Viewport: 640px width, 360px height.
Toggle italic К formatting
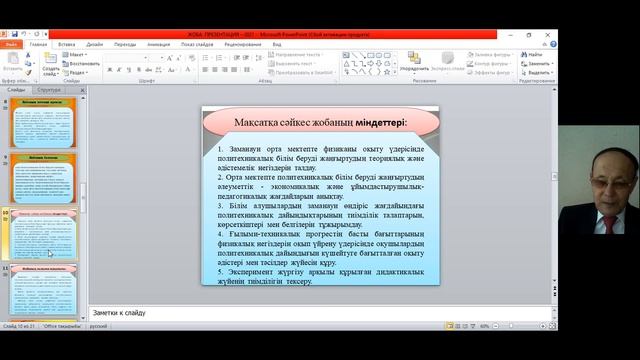[119, 70]
